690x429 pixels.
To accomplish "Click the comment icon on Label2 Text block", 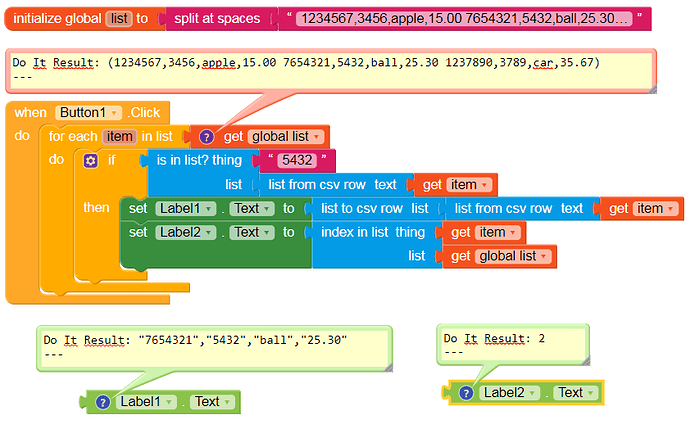I will pos(466,393).
